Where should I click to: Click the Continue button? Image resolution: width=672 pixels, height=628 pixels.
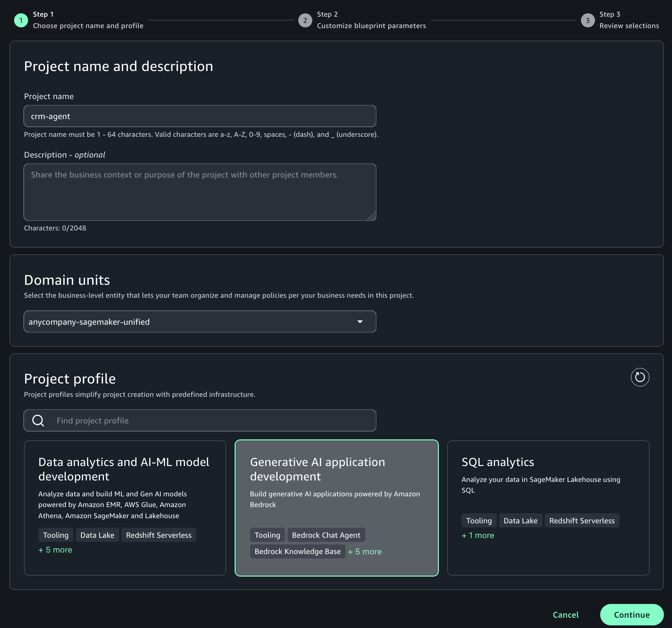(632, 615)
